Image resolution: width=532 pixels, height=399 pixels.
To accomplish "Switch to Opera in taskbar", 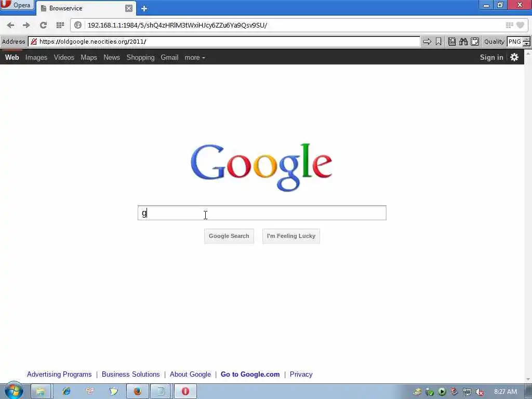I will (x=185, y=391).
